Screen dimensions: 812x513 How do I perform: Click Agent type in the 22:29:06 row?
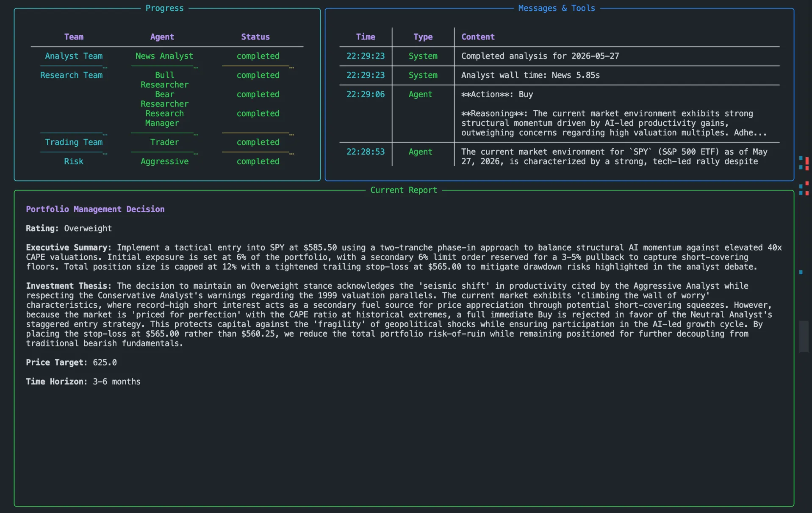420,94
